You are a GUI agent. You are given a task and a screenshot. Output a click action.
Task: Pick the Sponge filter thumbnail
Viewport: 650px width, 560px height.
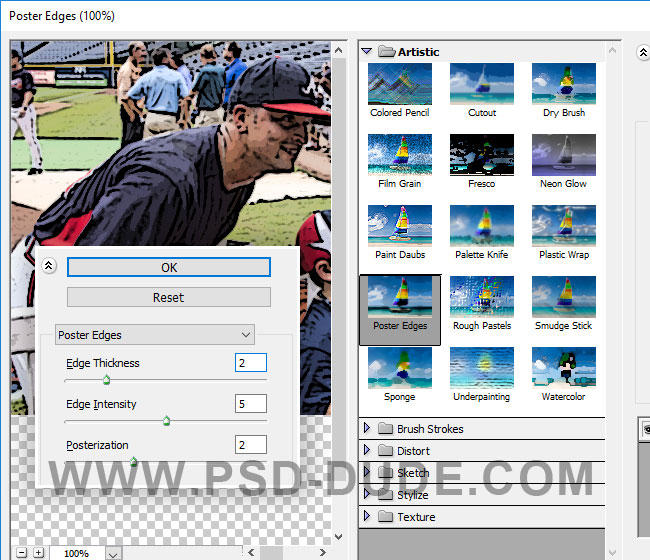400,368
